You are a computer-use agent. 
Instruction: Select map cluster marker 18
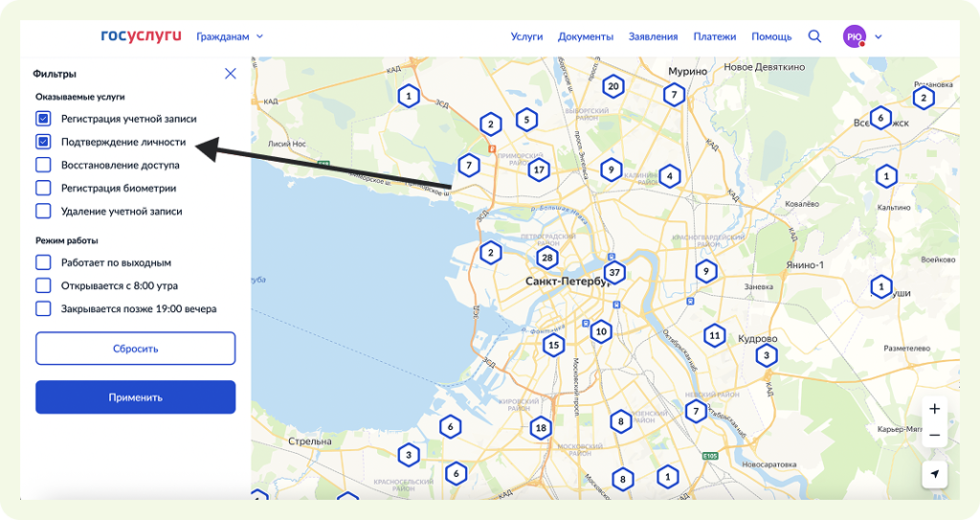[541, 428]
